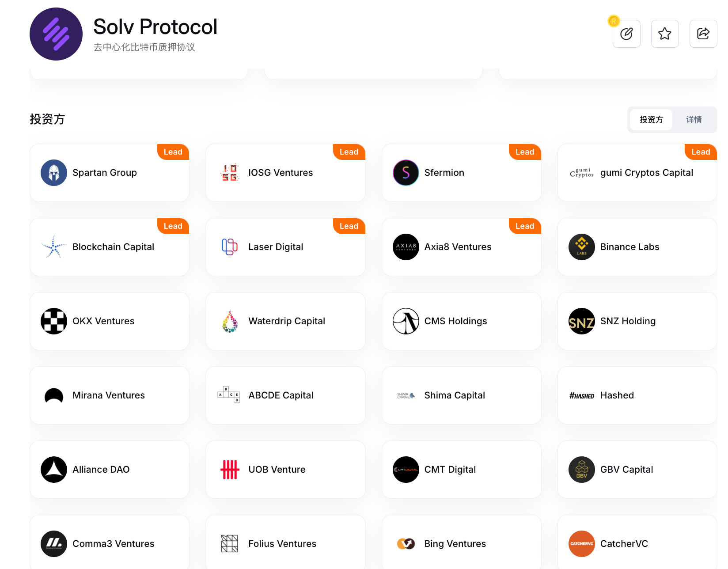The image size is (728, 569).
Task: Click the CatcherVC orange logo
Action: [582, 544]
